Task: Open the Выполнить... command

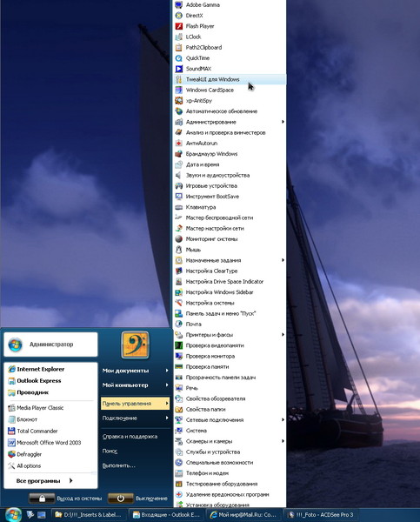Action: coord(119,465)
